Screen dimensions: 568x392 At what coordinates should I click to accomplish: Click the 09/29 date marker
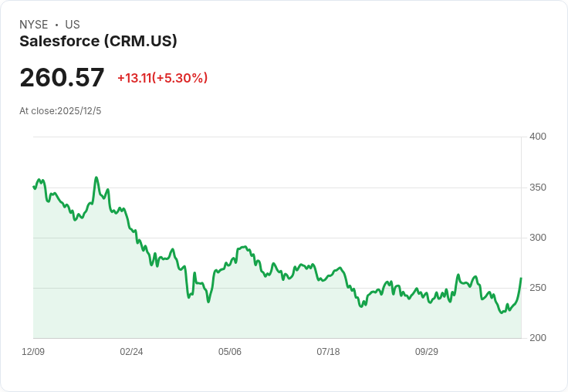pyautogui.click(x=427, y=352)
